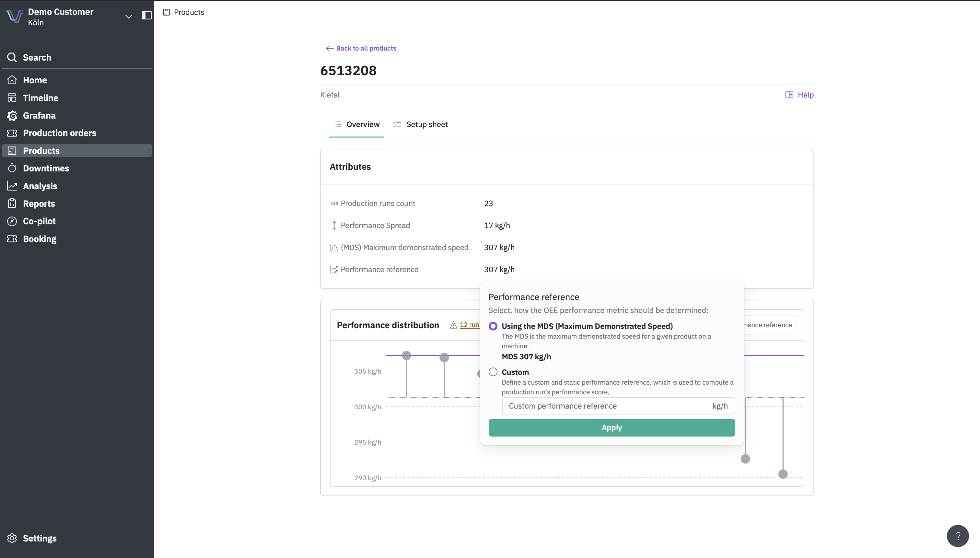Screen dimensions: 980x558
Task: Click the lowest data point near 290 kg/h
Action: pyautogui.click(x=783, y=474)
